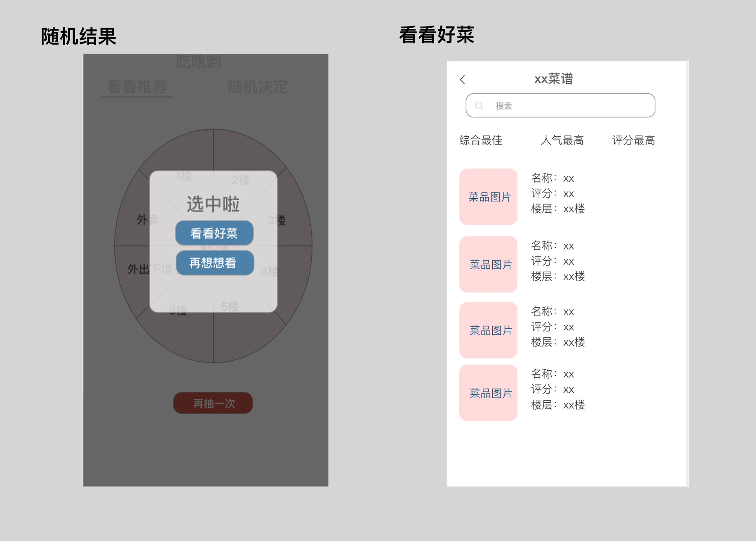Click the 吃啥哟 app title
Screen dimensions: 756x541
click(198, 62)
